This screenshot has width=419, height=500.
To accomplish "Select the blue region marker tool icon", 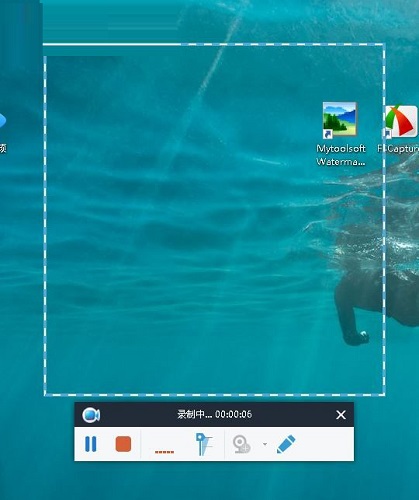I will click(203, 444).
